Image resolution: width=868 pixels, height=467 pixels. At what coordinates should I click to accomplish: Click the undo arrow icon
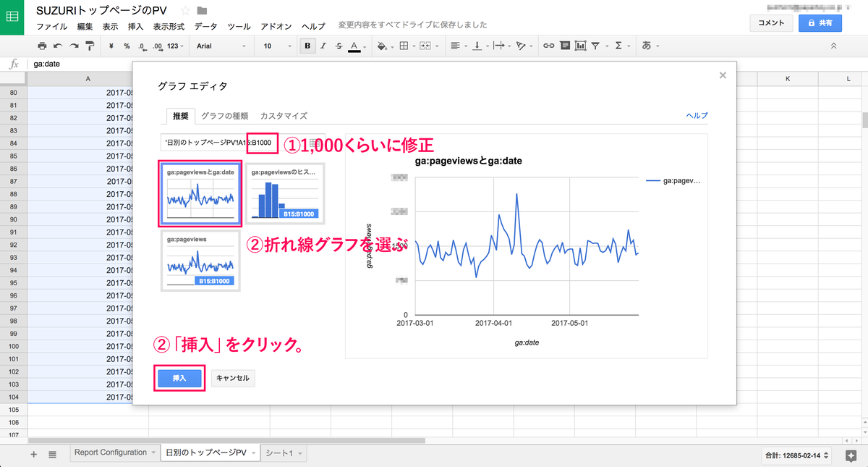(x=57, y=46)
